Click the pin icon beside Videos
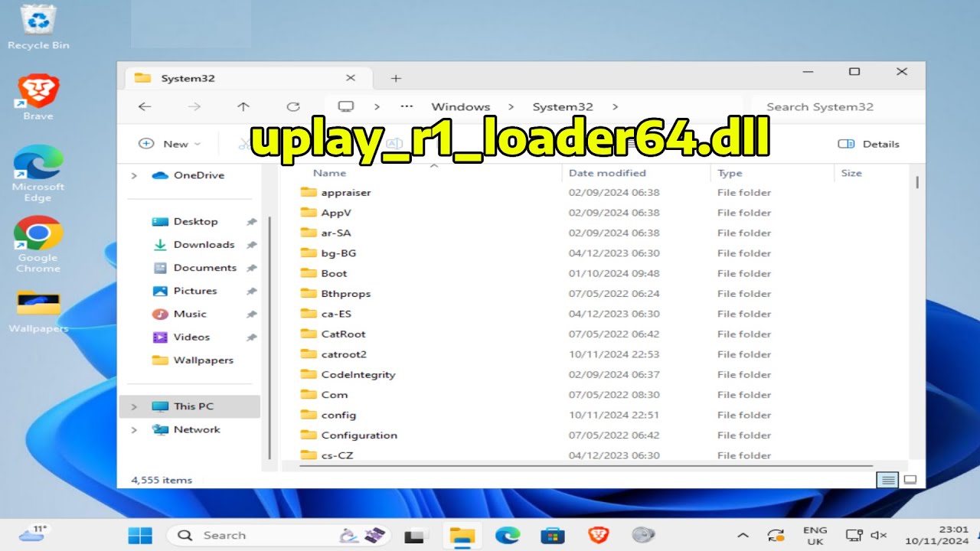Image resolution: width=980 pixels, height=551 pixels. pos(251,337)
